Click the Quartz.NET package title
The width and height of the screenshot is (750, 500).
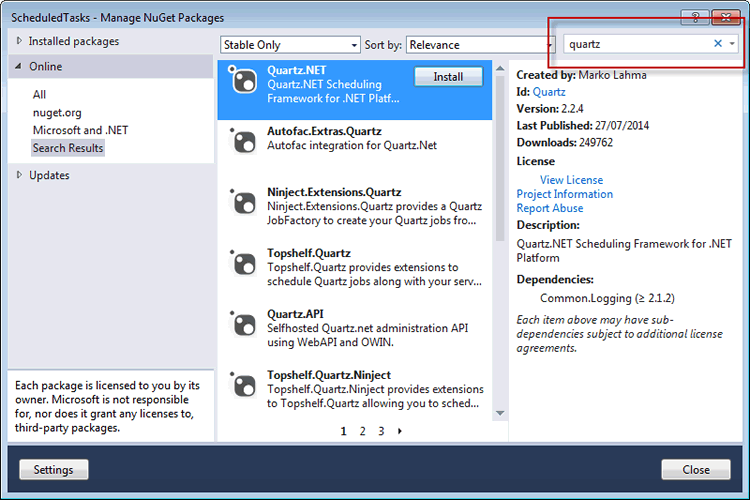tap(297, 70)
